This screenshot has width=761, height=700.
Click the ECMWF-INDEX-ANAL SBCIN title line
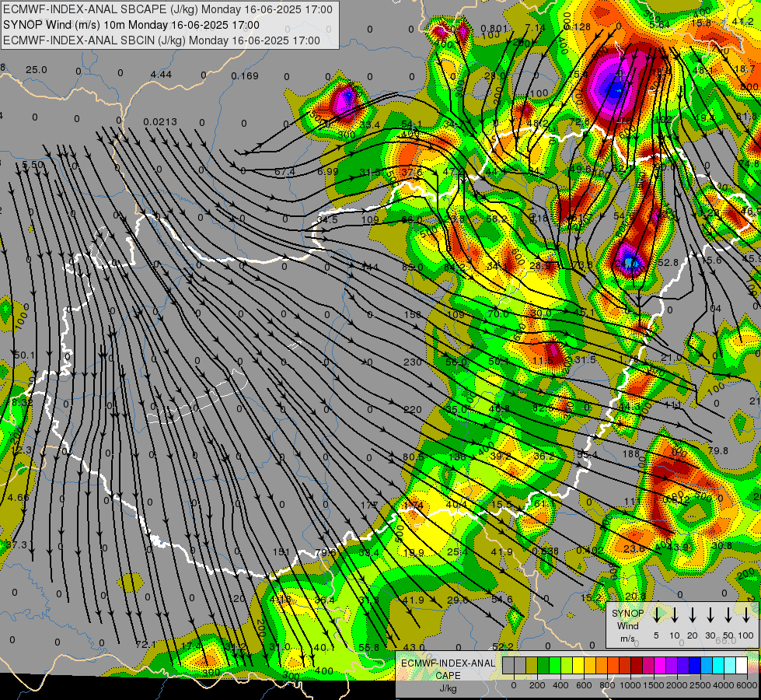162,40
